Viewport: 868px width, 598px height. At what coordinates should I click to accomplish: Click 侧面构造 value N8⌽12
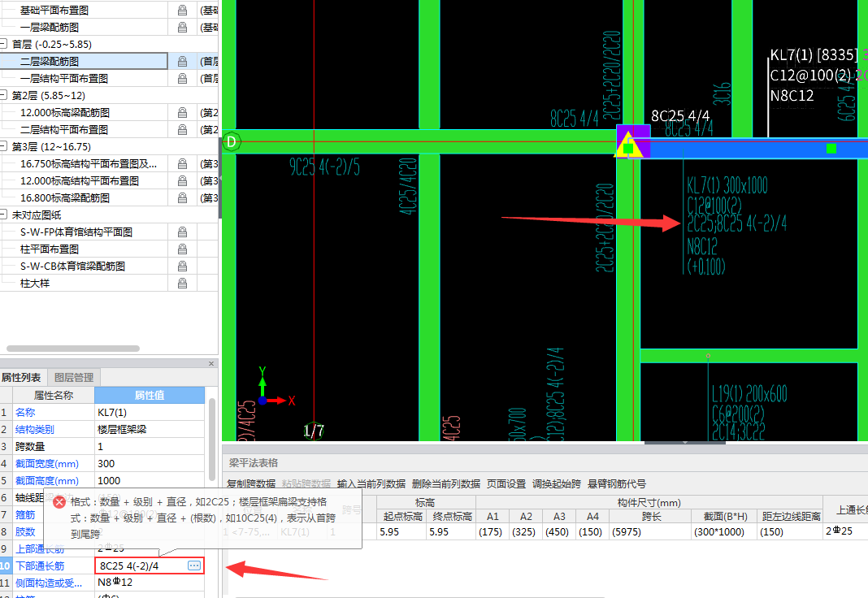pos(150,582)
